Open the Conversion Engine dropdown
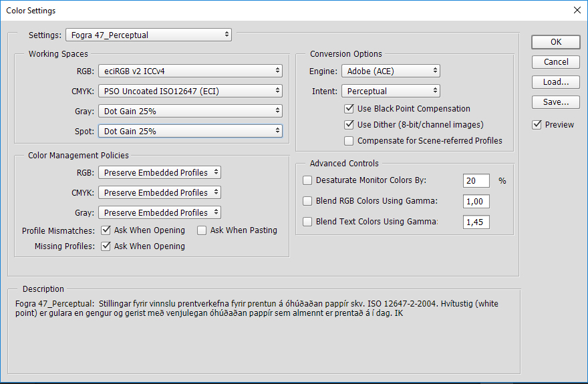The height and width of the screenshot is (384, 588). tap(390, 71)
